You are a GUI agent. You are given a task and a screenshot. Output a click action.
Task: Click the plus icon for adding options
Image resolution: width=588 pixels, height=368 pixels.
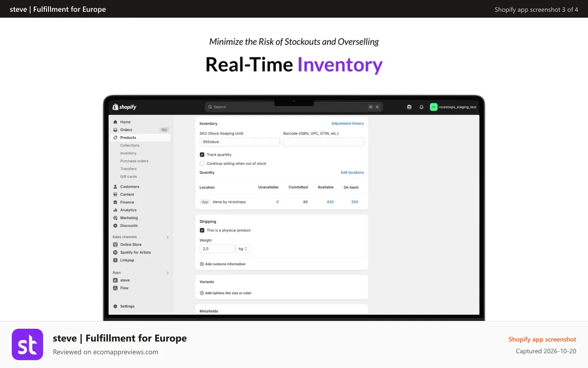(202, 293)
